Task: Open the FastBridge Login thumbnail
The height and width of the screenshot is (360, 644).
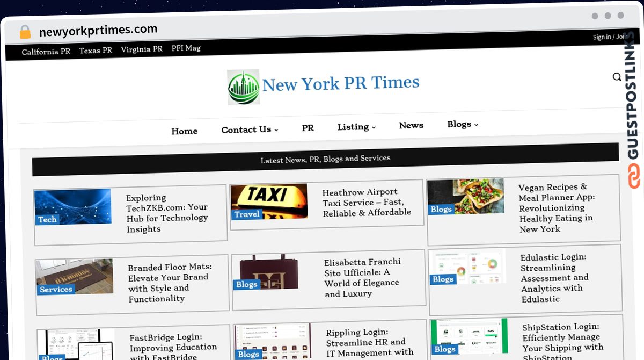Action: click(x=76, y=345)
